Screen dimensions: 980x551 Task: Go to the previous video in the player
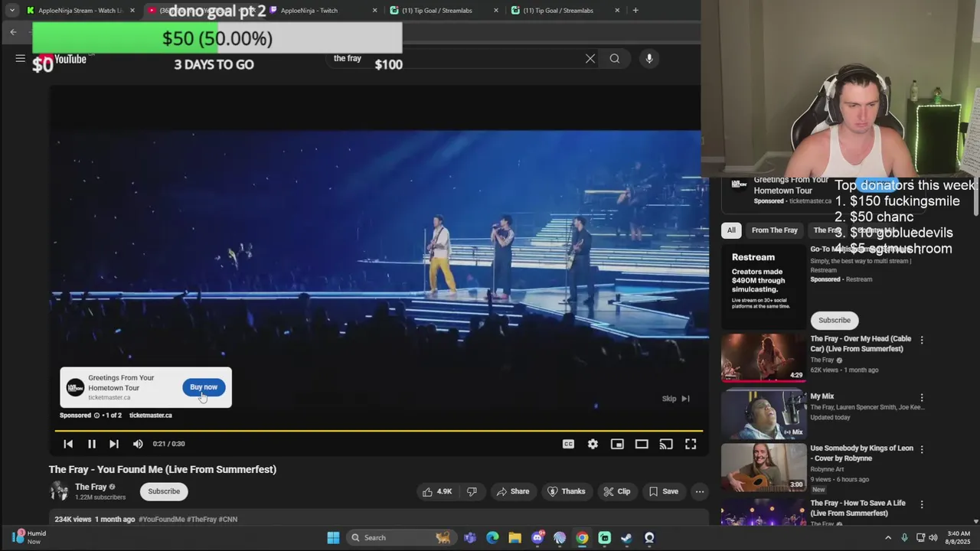click(x=68, y=444)
